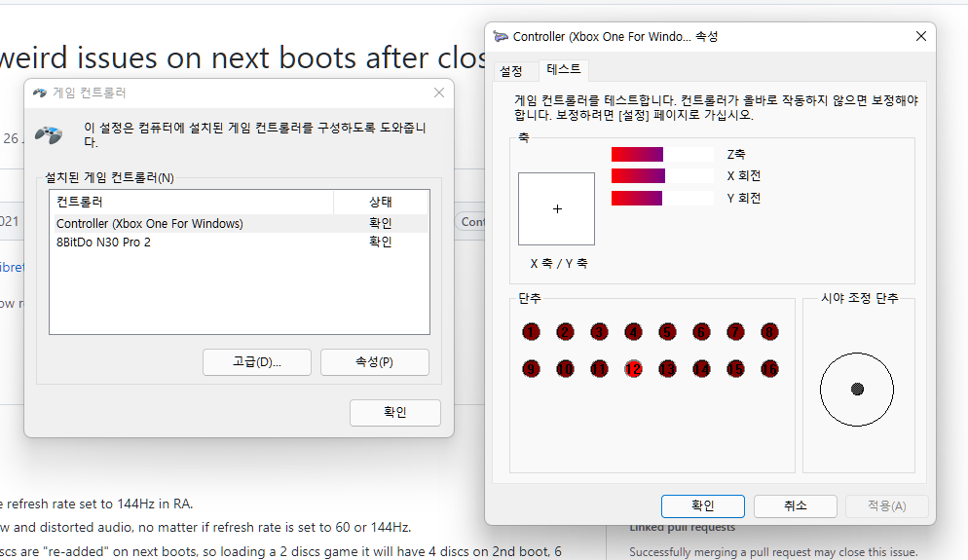Click button indicator 5 in test panel
The height and width of the screenshot is (560, 968).
pos(667,332)
